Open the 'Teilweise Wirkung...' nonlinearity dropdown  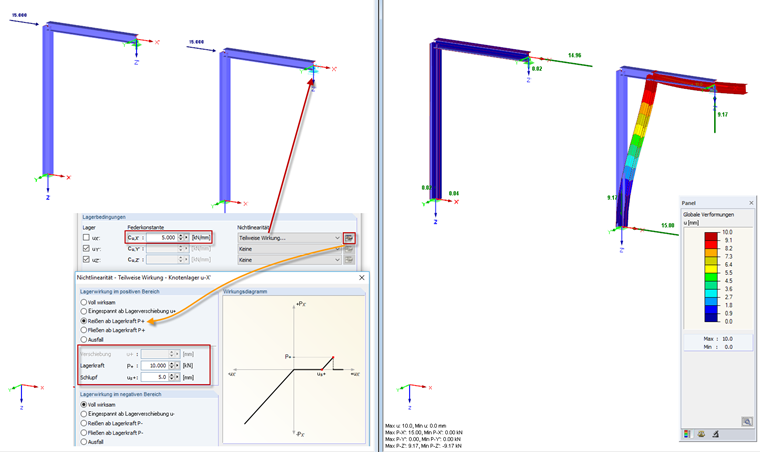tap(289, 238)
